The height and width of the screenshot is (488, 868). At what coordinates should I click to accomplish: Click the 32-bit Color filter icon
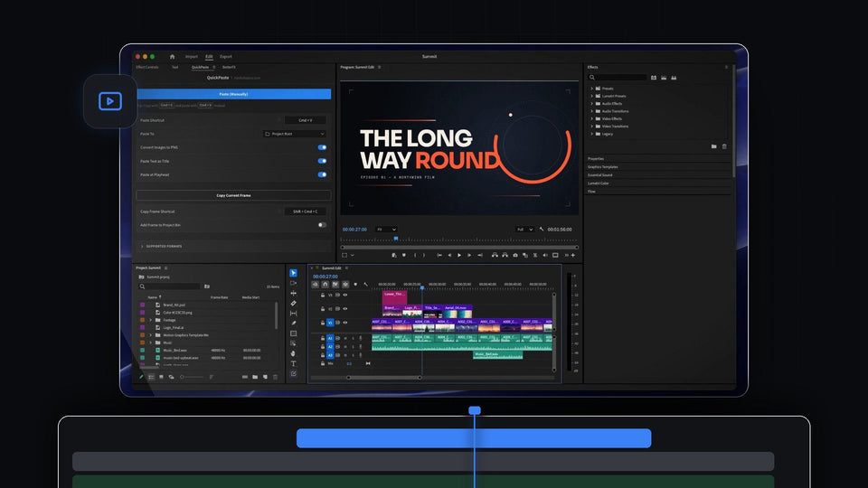pyautogui.click(x=664, y=78)
